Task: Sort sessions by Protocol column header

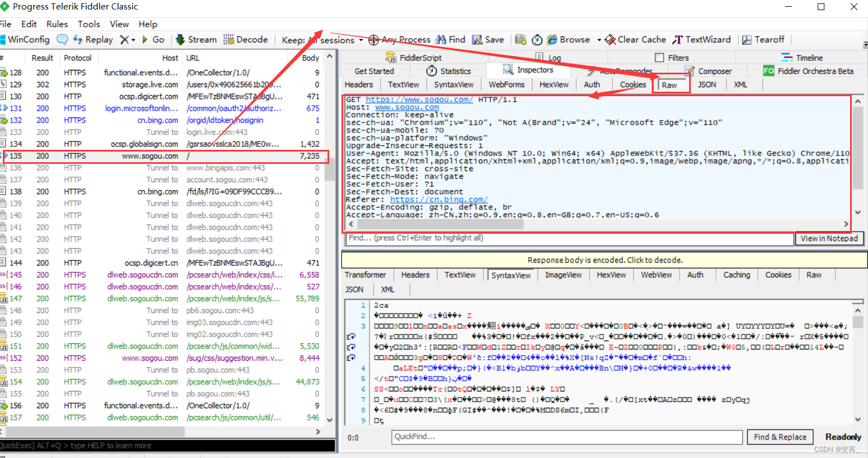Action: (78, 58)
